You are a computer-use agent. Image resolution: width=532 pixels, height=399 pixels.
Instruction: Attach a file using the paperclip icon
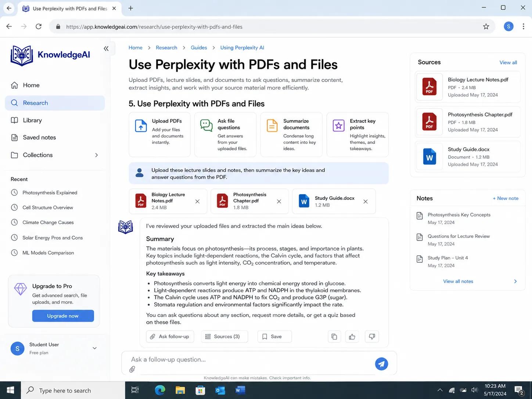click(x=132, y=369)
